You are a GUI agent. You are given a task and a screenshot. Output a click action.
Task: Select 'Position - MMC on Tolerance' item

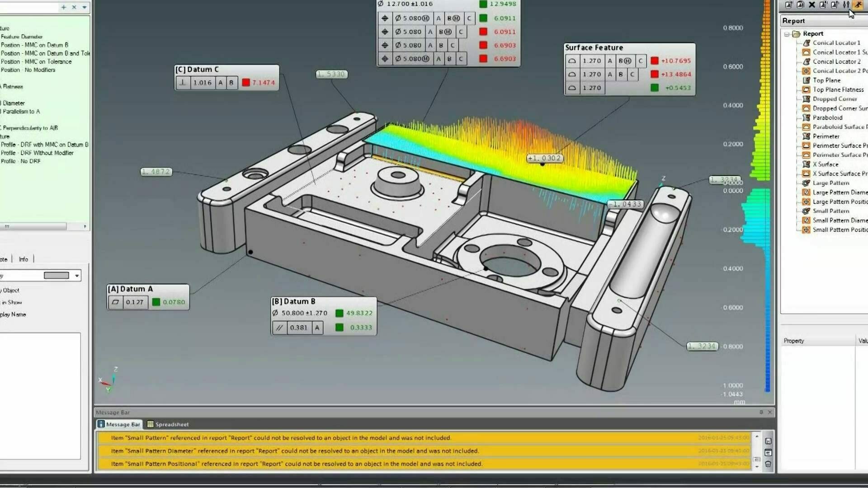36,62
